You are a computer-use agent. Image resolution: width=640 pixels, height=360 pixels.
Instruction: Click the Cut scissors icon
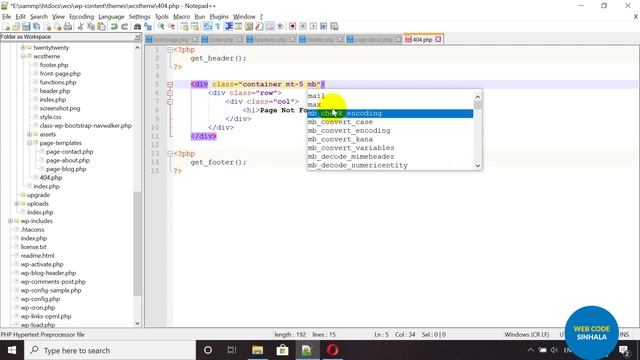[x=81, y=27]
